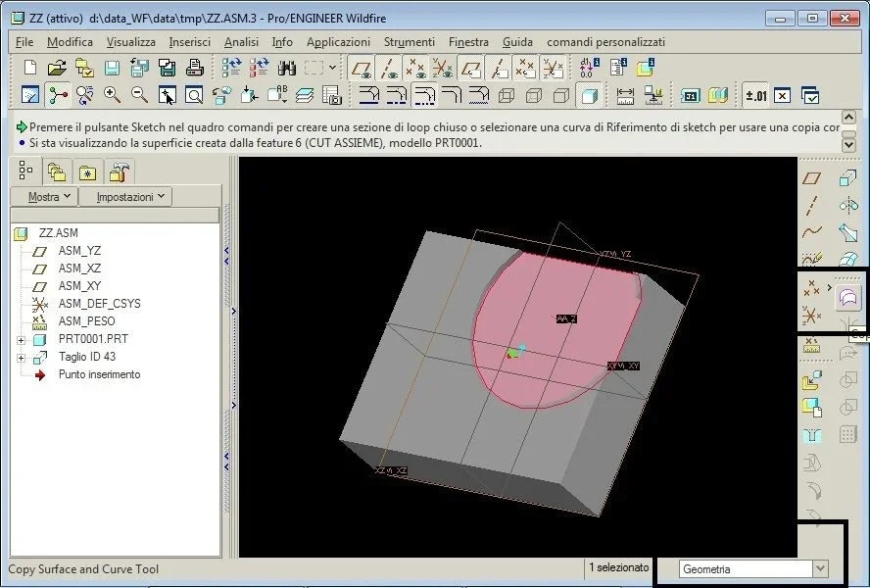
Task: Expand the PRT0001.PRT tree node
Action: [20, 339]
